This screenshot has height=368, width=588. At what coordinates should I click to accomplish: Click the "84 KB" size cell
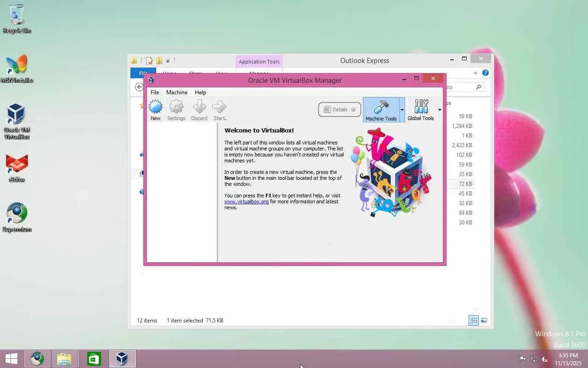tap(465, 213)
